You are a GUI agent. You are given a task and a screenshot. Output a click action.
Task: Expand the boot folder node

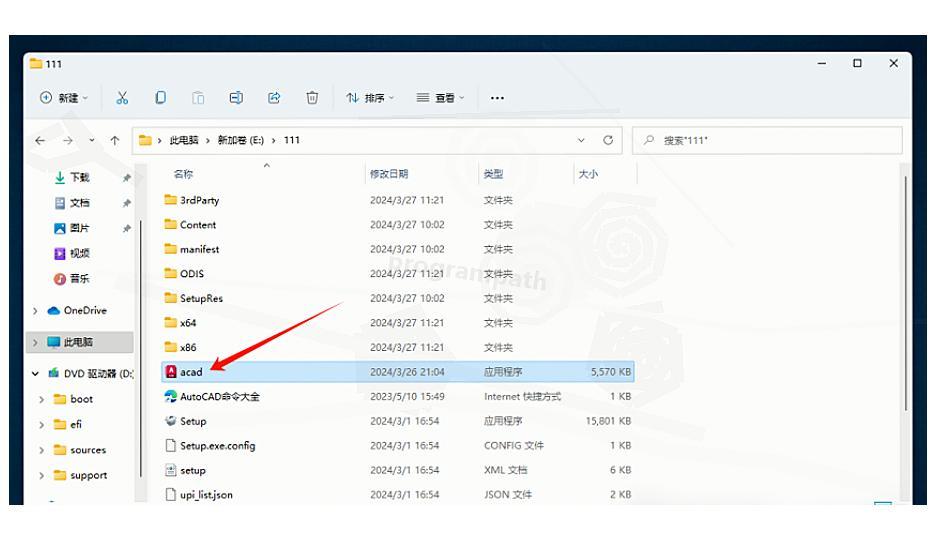click(x=42, y=399)
